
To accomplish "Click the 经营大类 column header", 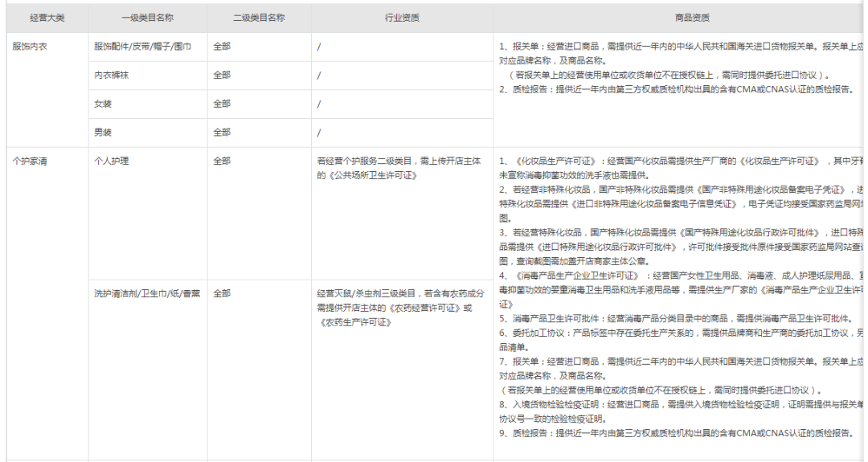I will tap(47, 18).
